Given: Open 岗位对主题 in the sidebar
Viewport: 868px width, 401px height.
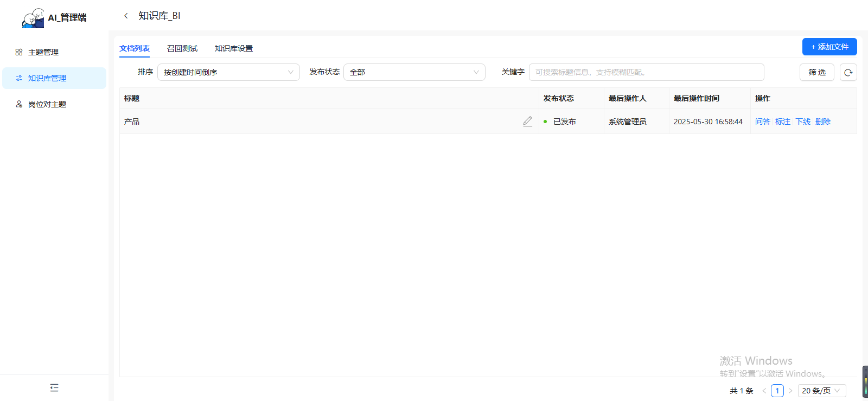Looking at the screenshot, I should (x=47, y=104).
